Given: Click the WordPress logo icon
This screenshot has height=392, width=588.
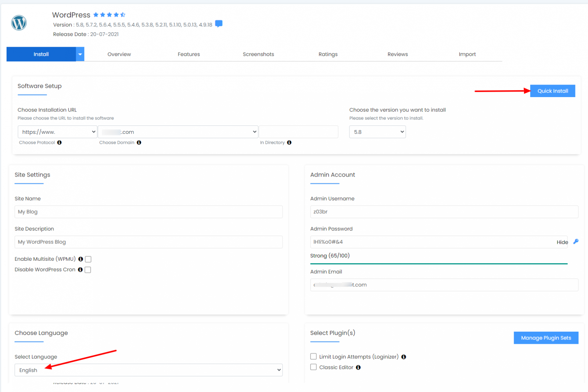Looking at the screenshot, I should (19, 23).
